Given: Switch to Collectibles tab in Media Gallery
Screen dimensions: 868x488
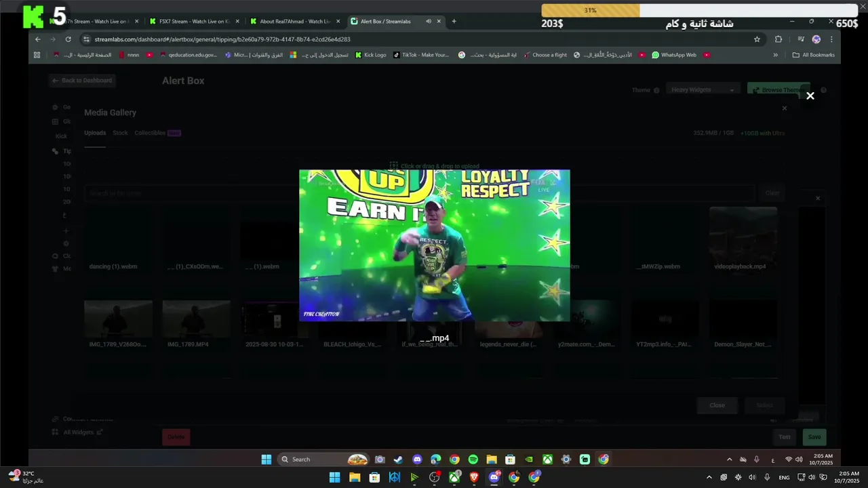Looking at the screenshot, I should coord(157,133).
